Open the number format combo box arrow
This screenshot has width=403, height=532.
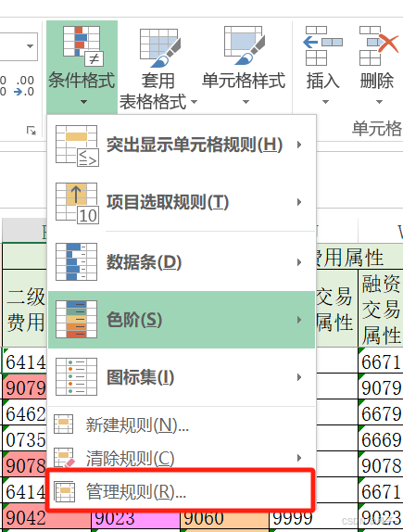point(31,46)
